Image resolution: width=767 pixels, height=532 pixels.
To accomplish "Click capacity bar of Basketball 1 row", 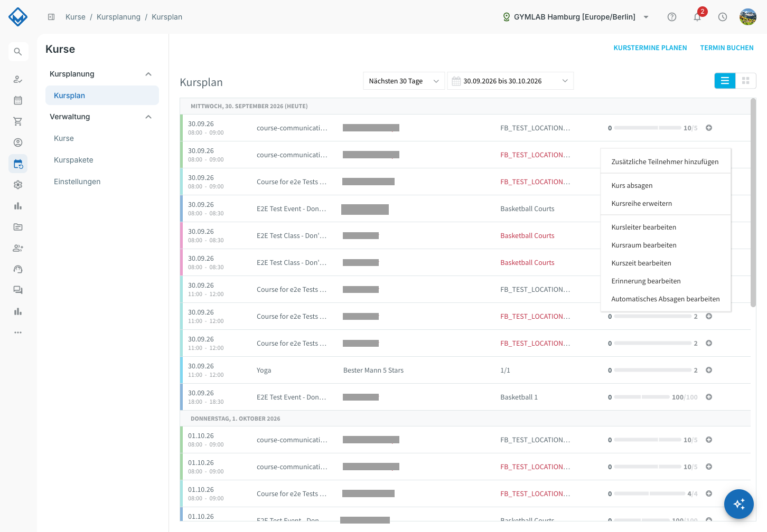I will 642,397.
